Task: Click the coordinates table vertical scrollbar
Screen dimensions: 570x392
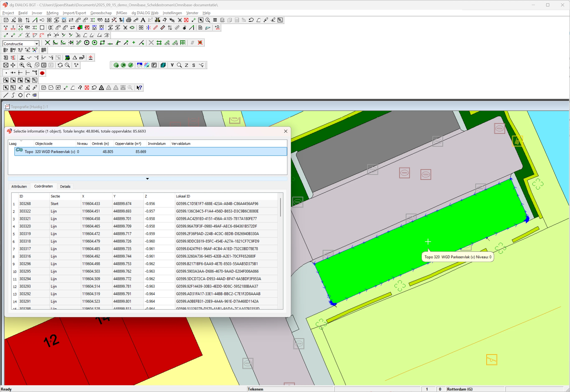Action: [280, 207]
